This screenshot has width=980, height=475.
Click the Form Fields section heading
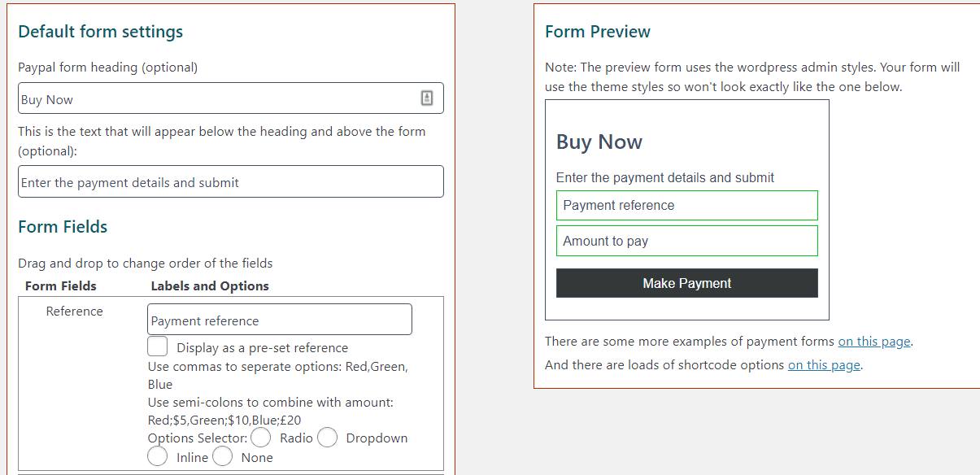click(63, 227)
